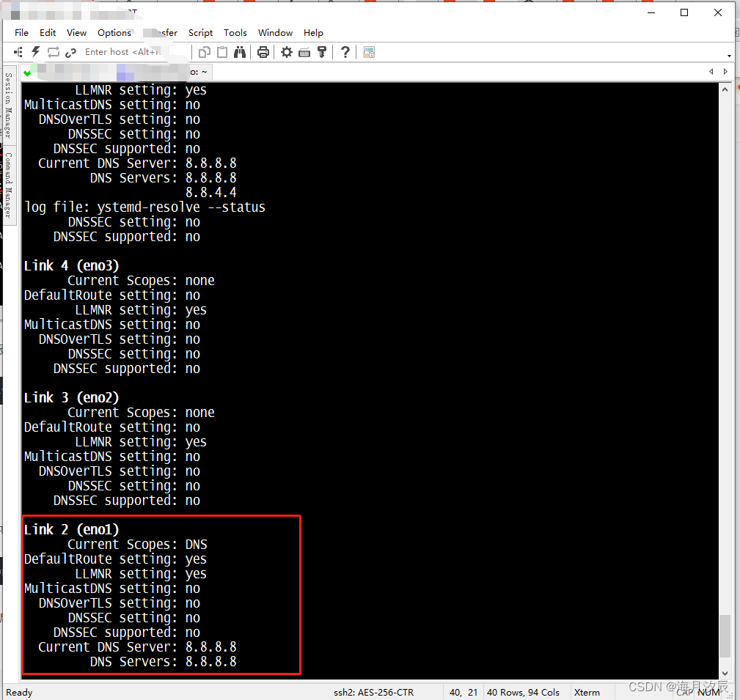Minimize the SecureCRT window
Screen dimensions: 740x700
(x=651, y=12)
